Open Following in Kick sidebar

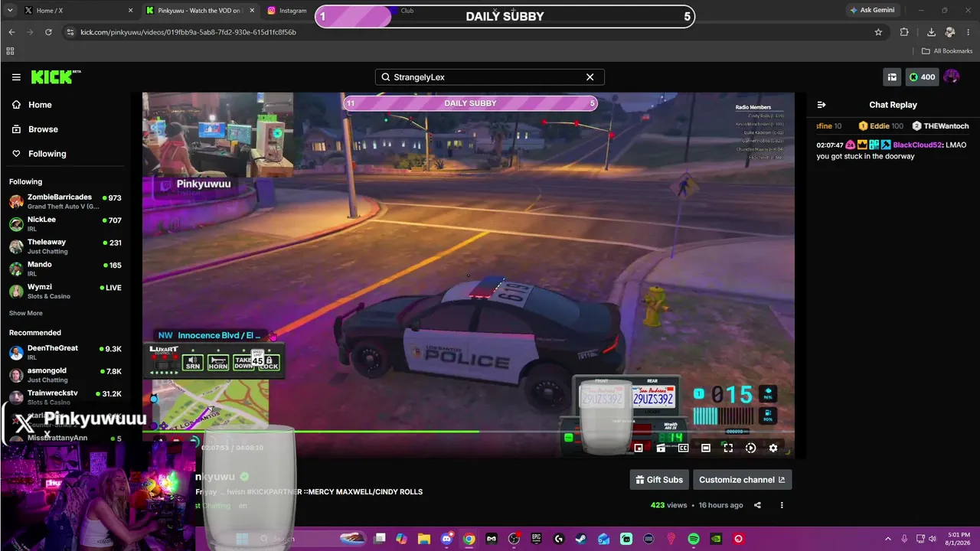click(47, 154)
